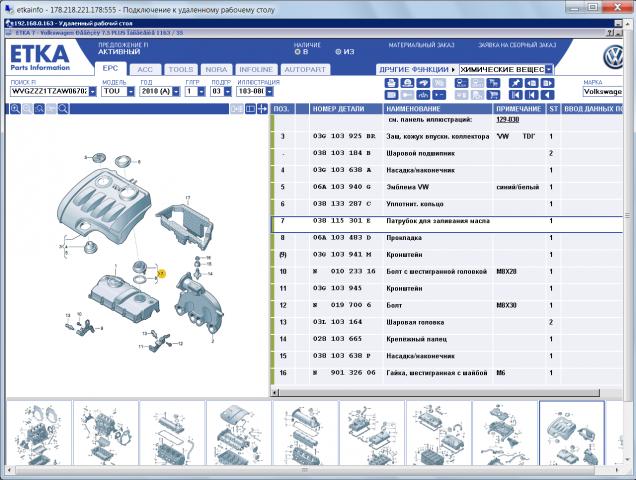The height and width of the screenshot is (480, 636).
Task: Switch to the TOOLS tab
Action: click(180, 70)
